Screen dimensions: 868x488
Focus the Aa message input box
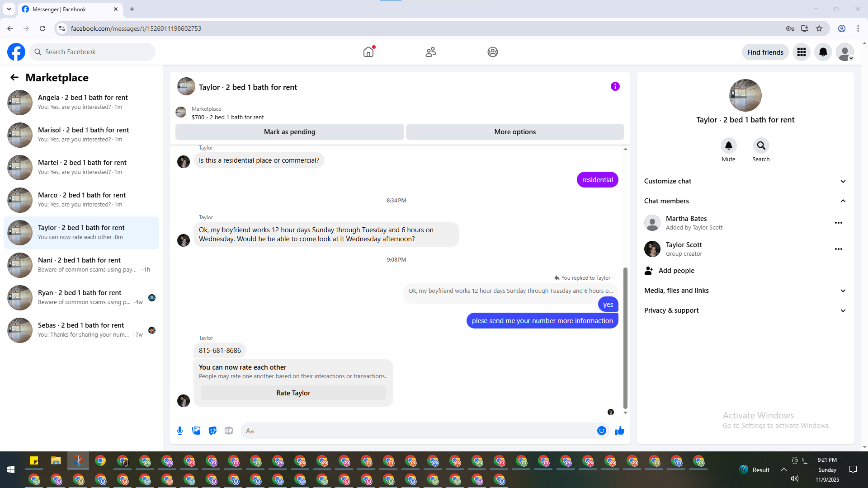(420, 431)
